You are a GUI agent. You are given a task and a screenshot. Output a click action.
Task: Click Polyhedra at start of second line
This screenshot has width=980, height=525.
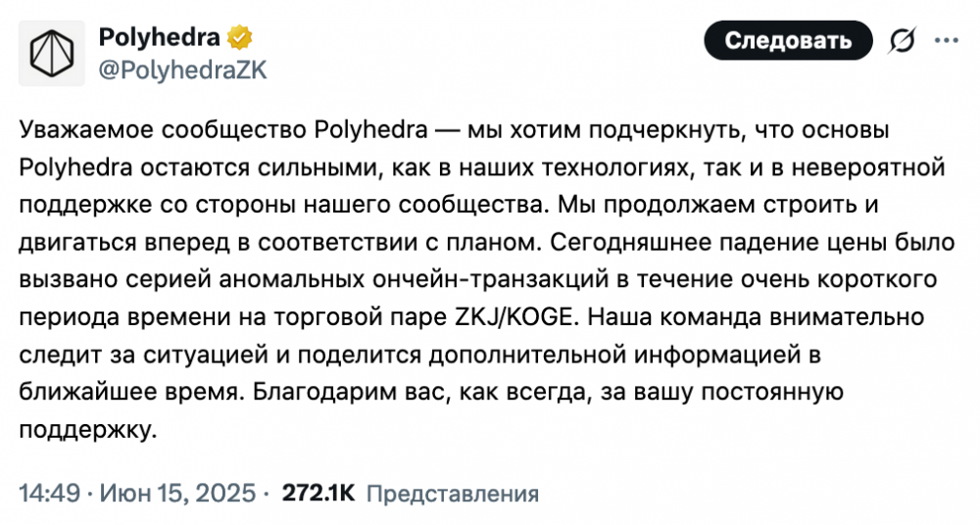(75, 168)
